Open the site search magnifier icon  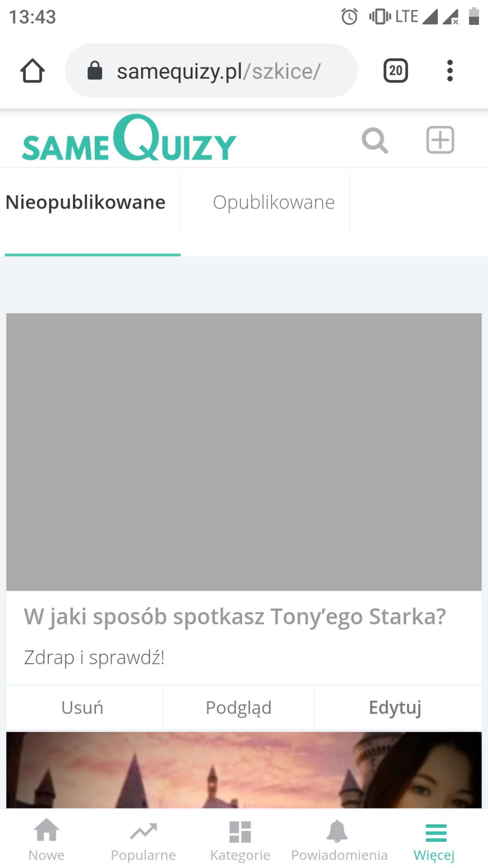(375, 140)
